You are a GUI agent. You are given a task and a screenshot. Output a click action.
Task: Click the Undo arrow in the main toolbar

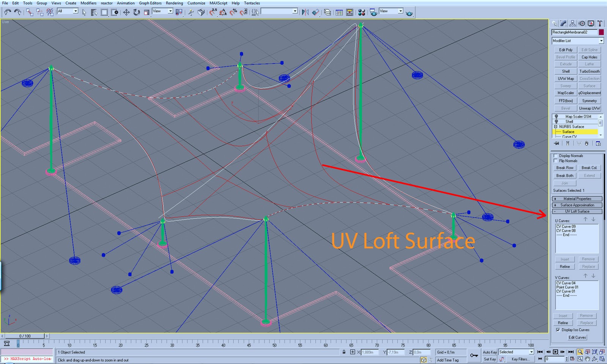click(7, 12)
